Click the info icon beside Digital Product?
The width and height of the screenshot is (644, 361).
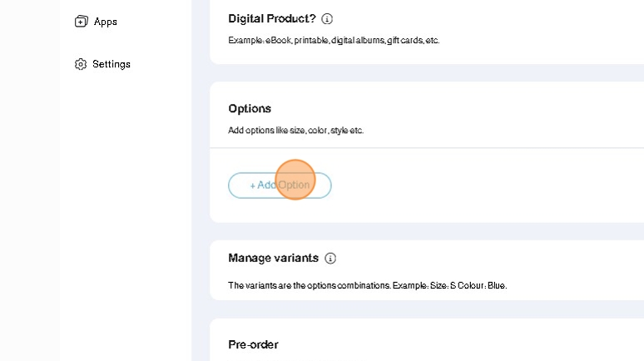click(327, 18)
